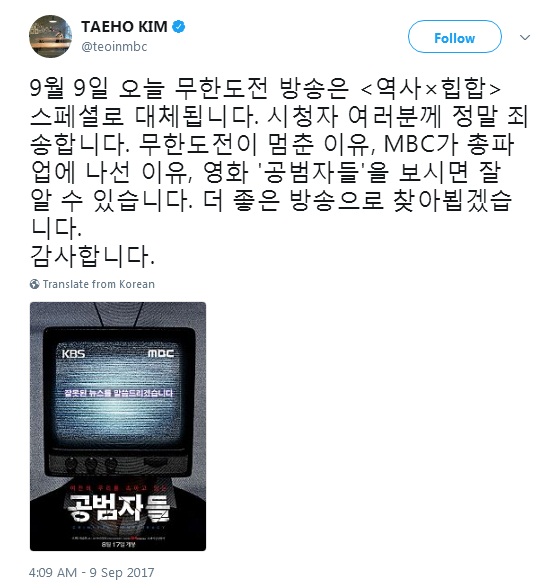
Task: Click the blue verified badge checkmark
Action: click(x=179, y=27)
